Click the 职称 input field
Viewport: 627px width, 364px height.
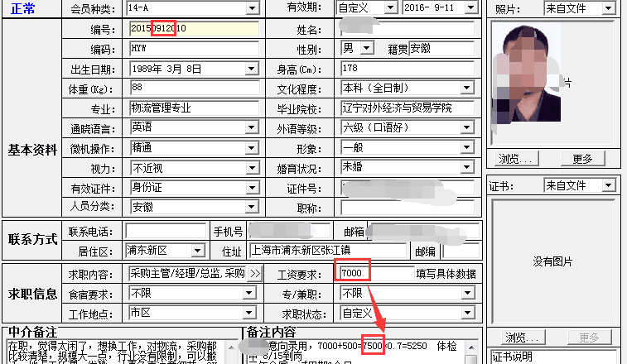[408, 208]
